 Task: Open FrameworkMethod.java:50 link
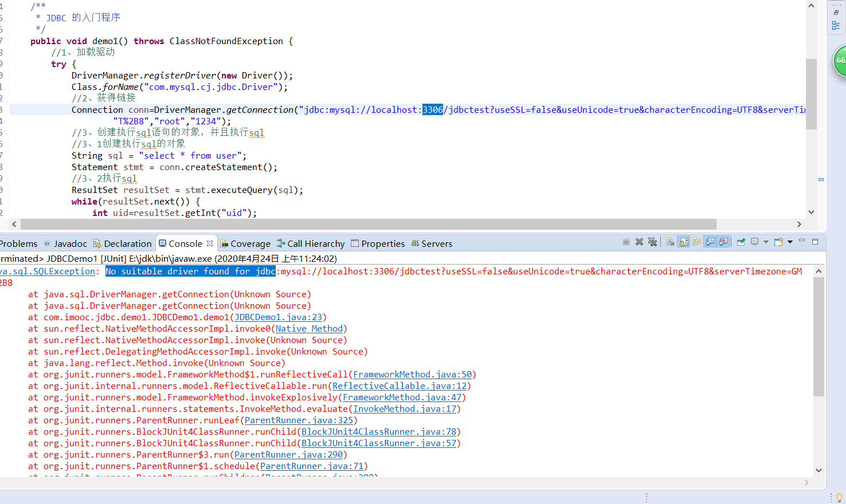413,375
